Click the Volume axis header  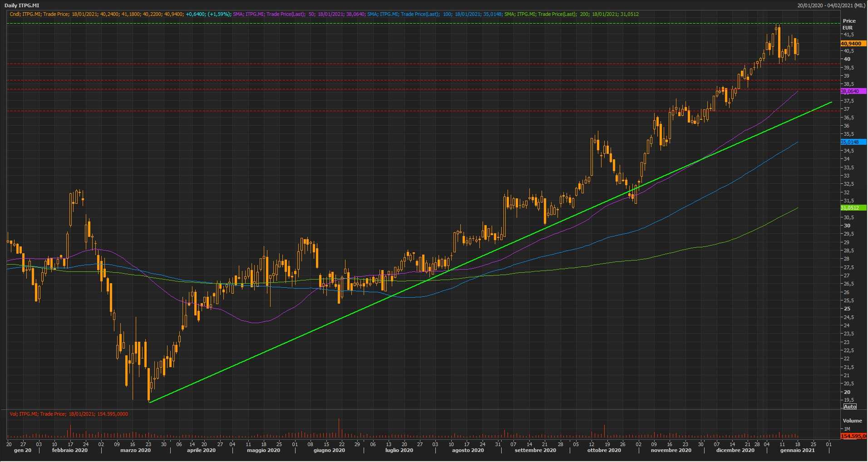coord(852,421)
